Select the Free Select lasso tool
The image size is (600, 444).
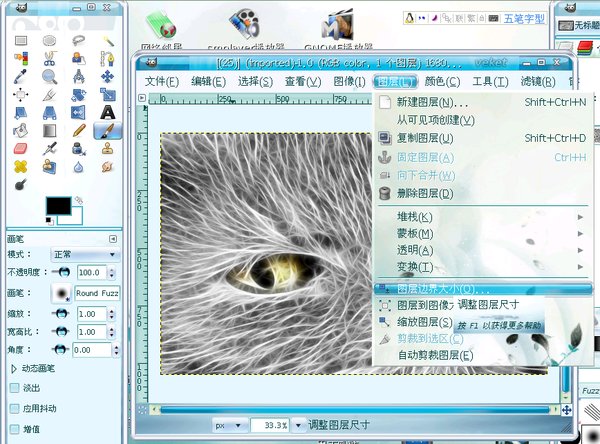click(x=78, y=40)
